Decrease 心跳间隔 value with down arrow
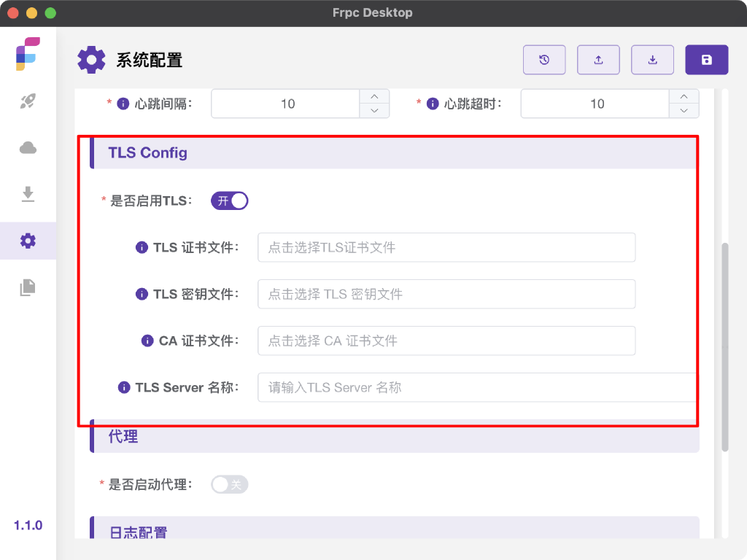The width and height of the screenshot is (747, 560). click(374, 111)
